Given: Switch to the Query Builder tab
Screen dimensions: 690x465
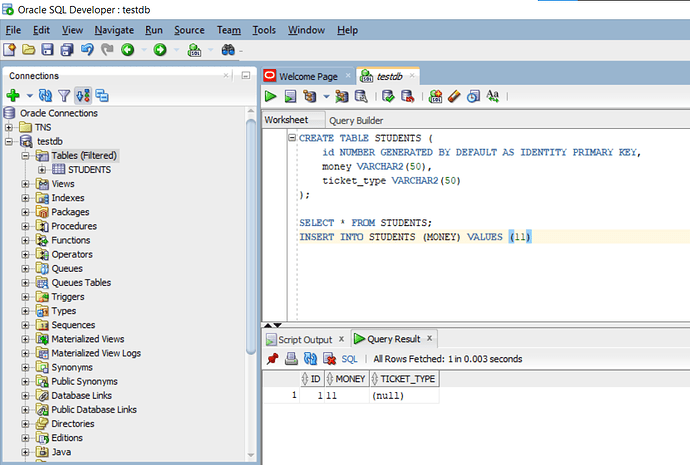Looking at the screenshot, I should tap(356, 121).
